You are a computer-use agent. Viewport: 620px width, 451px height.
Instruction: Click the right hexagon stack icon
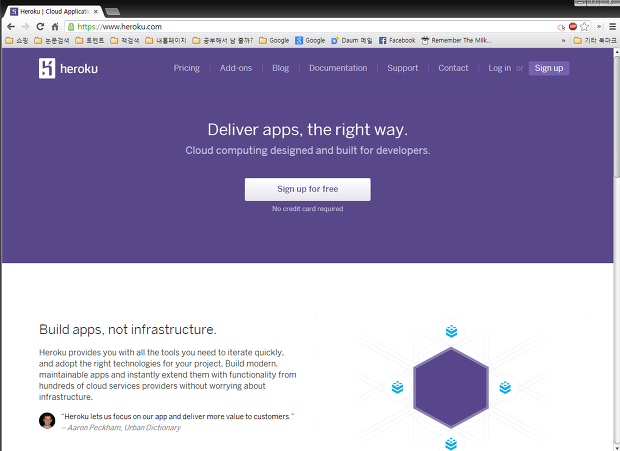(x=505, y=387)
